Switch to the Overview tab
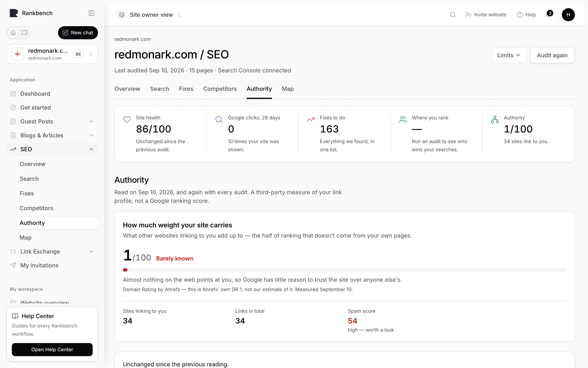Image resolution: width=588 pixels, height=368 pixels. [x=127, y=89]
